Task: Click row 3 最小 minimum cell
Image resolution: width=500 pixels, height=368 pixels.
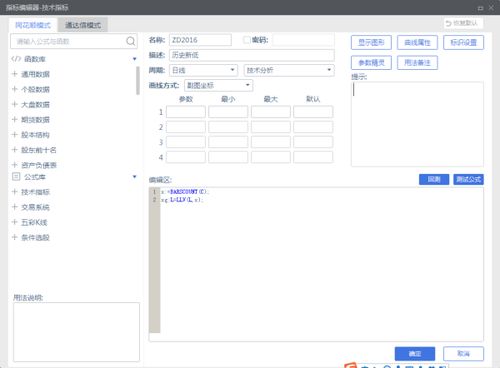Action: coord(228,142)
